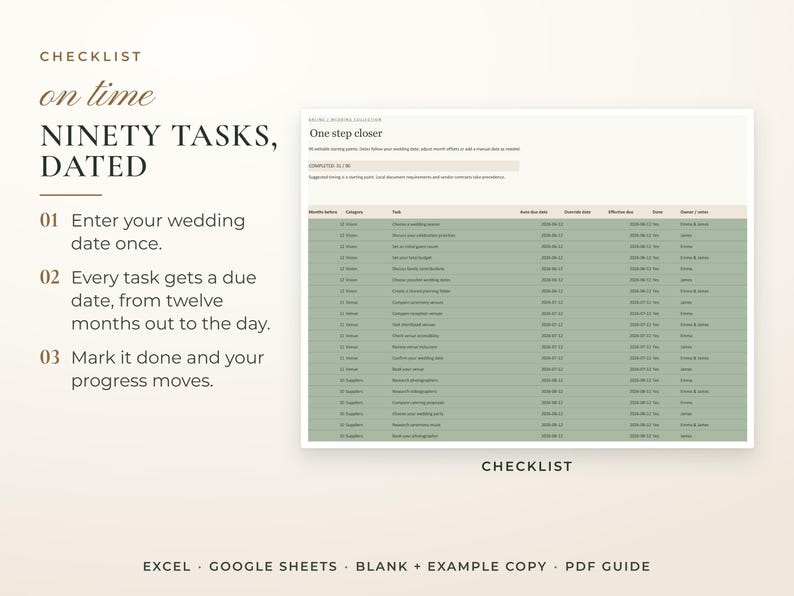Click the 'Research videographers' task cell
The height and width of the screenshot is (596, 794).
[414, 391]
